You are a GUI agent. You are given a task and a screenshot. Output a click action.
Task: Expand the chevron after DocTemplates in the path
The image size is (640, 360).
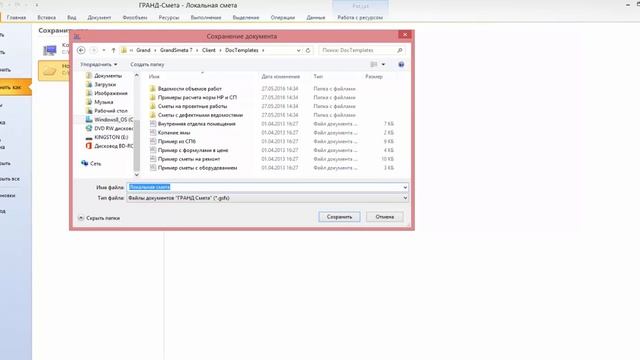(263, 50)
